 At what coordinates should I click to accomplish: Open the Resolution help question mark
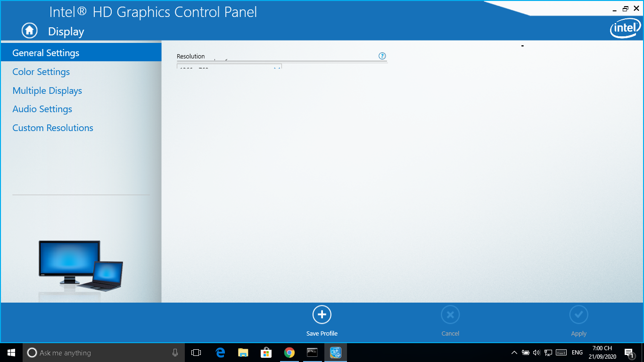click(x=382, y=56)
